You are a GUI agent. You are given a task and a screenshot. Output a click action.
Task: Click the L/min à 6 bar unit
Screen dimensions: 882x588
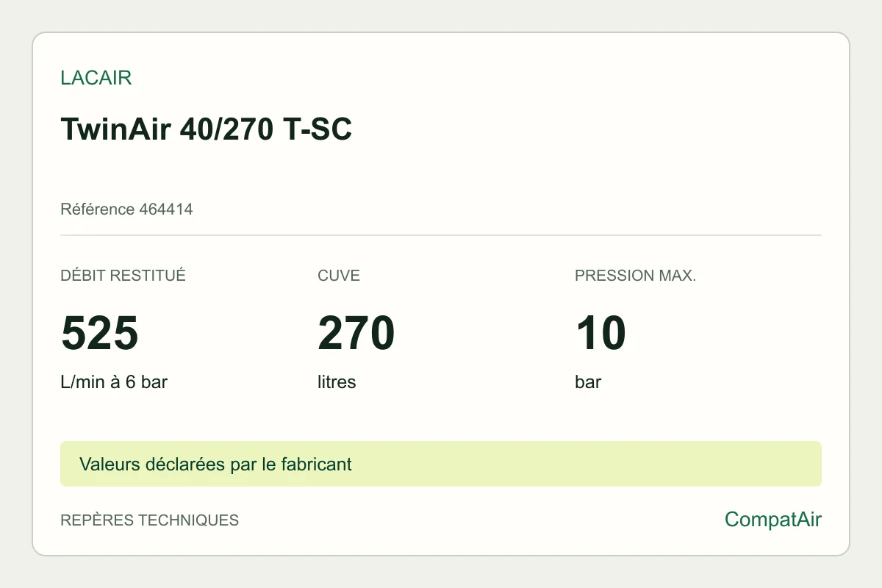coord(114,382)
